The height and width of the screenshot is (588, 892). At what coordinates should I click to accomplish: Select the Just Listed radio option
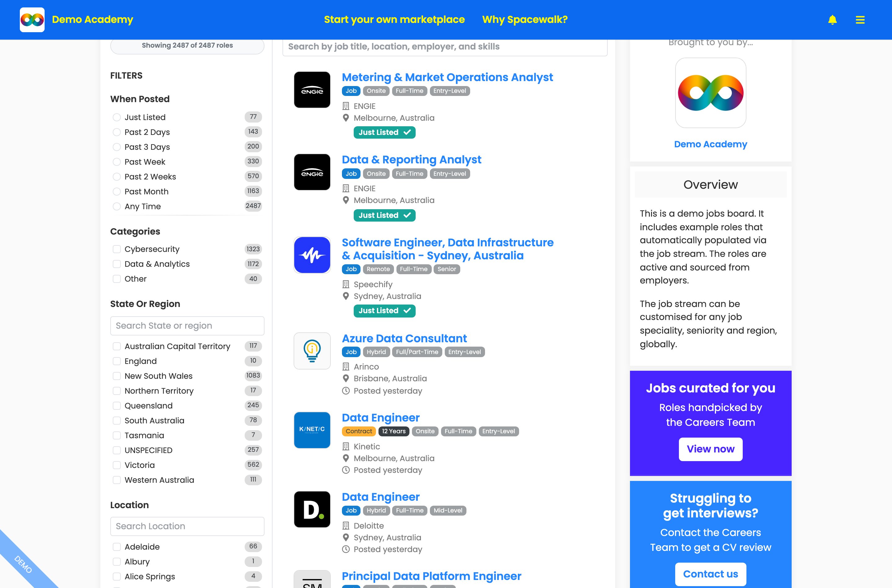point(117,117)
